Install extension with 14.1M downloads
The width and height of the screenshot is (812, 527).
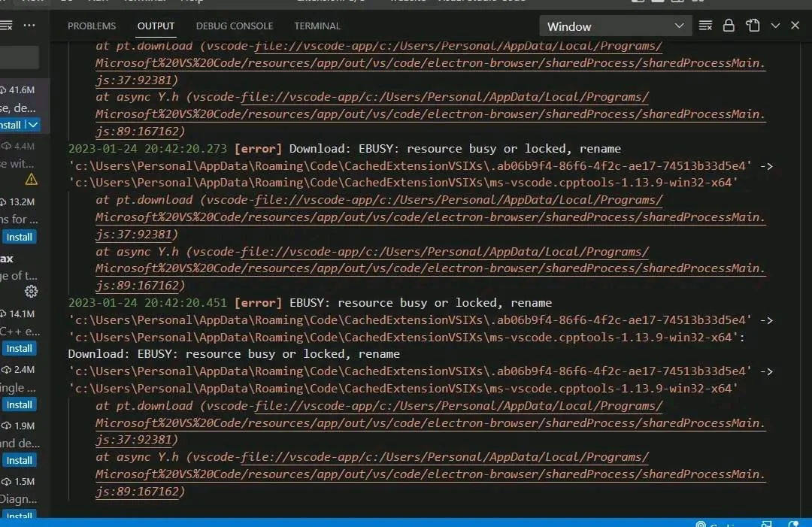pyautogui.click(x=19, y=348)
